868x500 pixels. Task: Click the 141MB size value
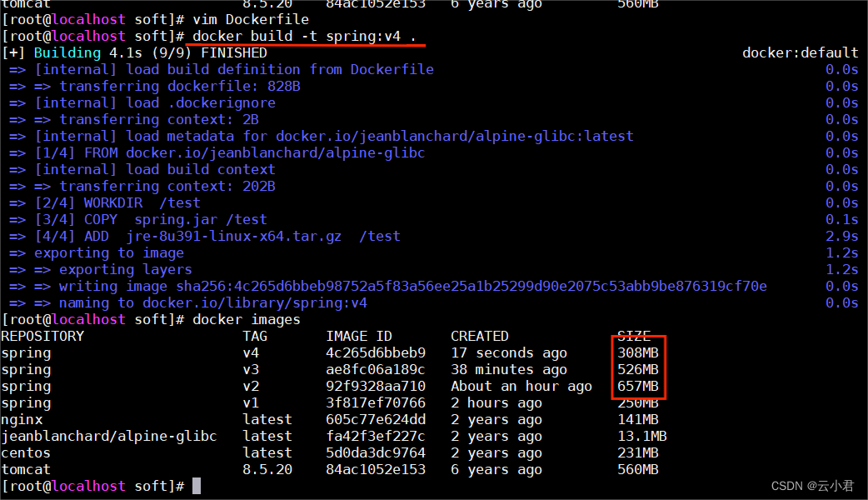tap(638, 420)
